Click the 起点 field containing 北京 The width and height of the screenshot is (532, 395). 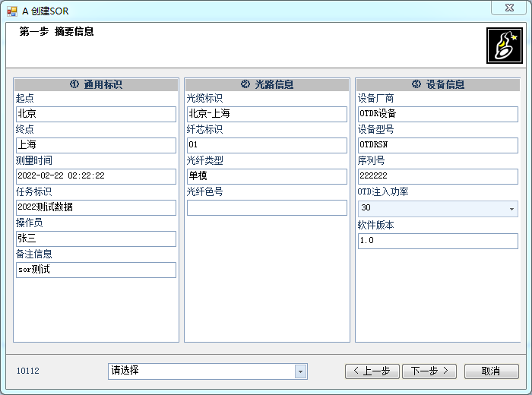96,114
